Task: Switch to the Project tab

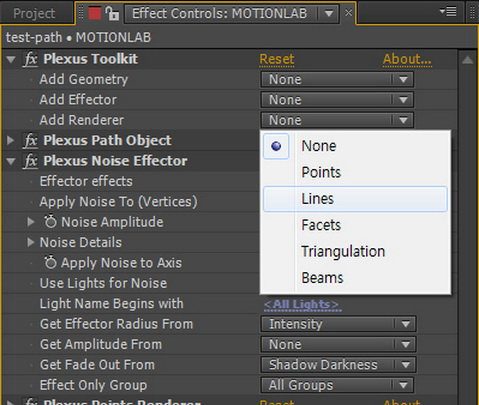Action: coord(34,13)
